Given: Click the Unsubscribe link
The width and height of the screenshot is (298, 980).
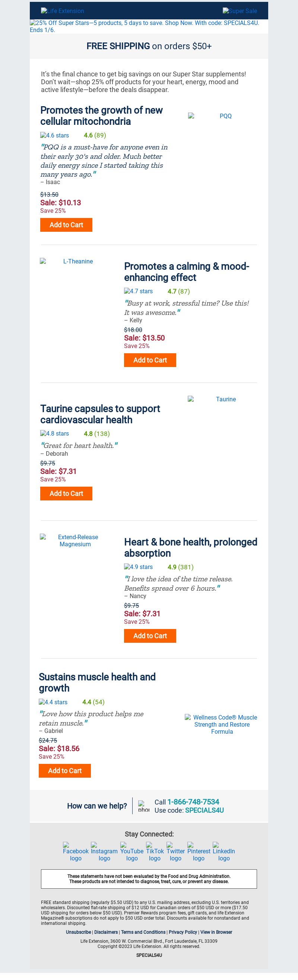Looking at the screenshot, I should click(78, 932).
